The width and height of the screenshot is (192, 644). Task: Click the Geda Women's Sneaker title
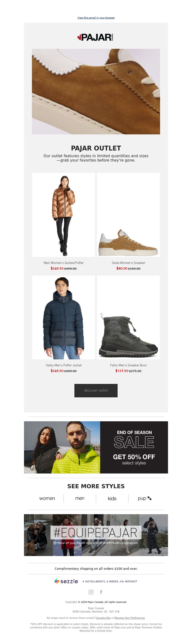coord(128,263)
